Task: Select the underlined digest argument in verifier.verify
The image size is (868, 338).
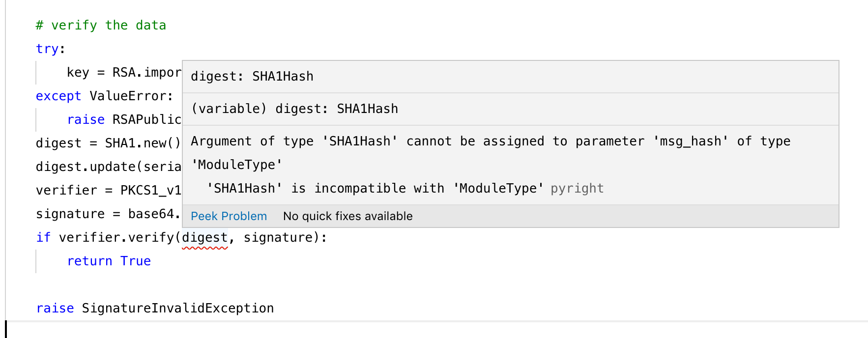Action: coord(204,237)
